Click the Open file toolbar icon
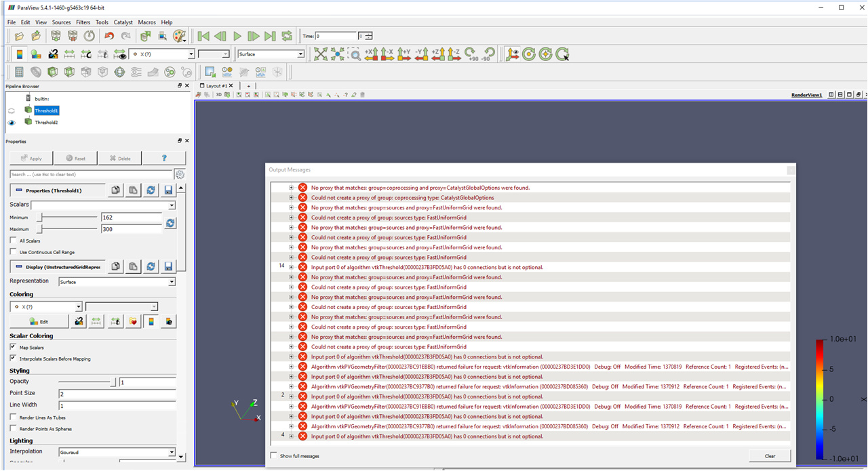Viewport: 868px width, 471px height. coord(19,36)
